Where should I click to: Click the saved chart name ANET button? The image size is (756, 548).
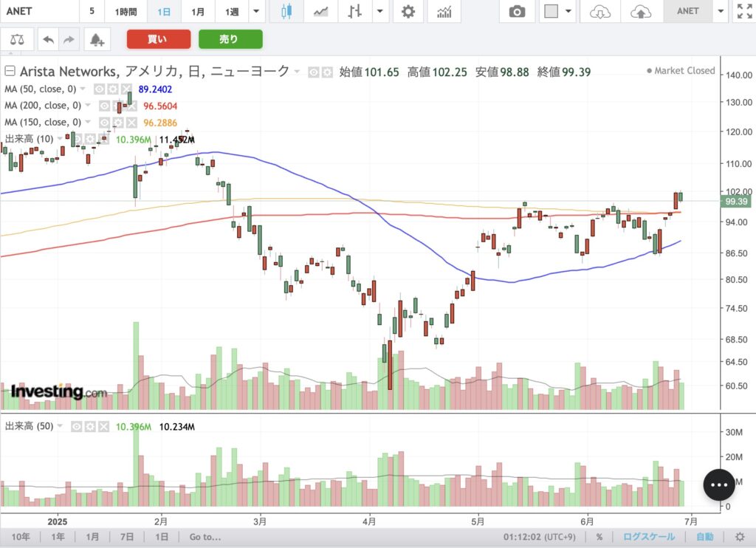click(x=687, y=12)
